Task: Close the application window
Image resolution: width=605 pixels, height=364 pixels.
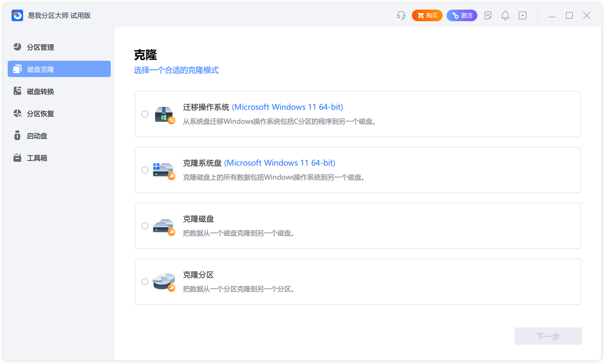Action: pyautogui.click(x=587, y=15)
